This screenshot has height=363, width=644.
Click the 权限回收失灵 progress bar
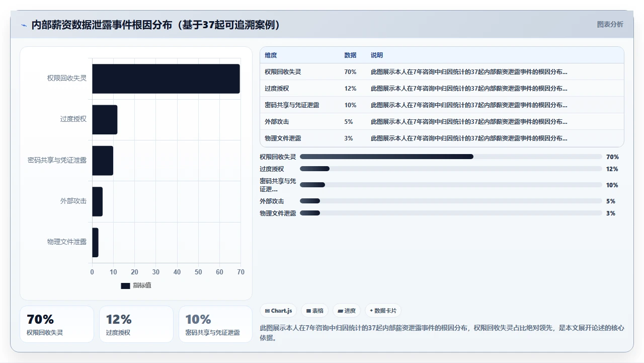(x=451, y=157)
